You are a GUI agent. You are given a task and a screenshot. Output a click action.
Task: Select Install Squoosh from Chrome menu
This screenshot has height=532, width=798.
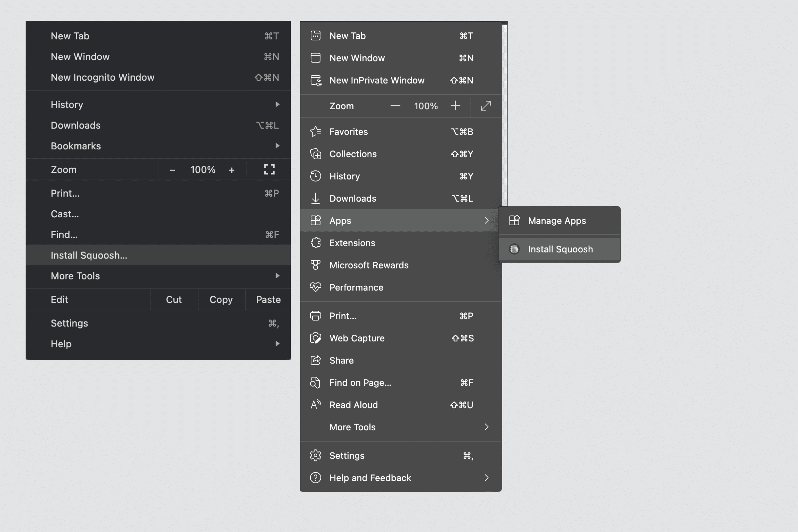[89, 255]
